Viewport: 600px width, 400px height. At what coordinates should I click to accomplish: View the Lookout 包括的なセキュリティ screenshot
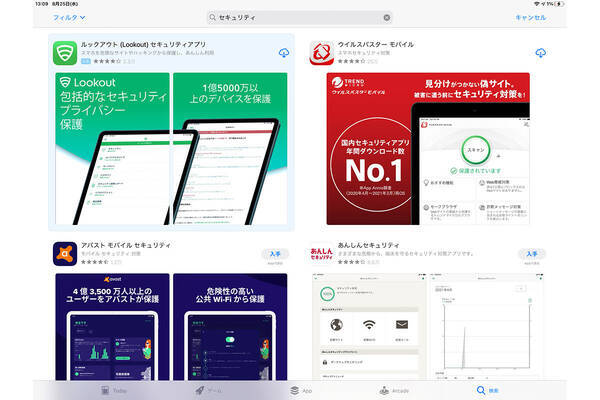click(x=112, y=149)
